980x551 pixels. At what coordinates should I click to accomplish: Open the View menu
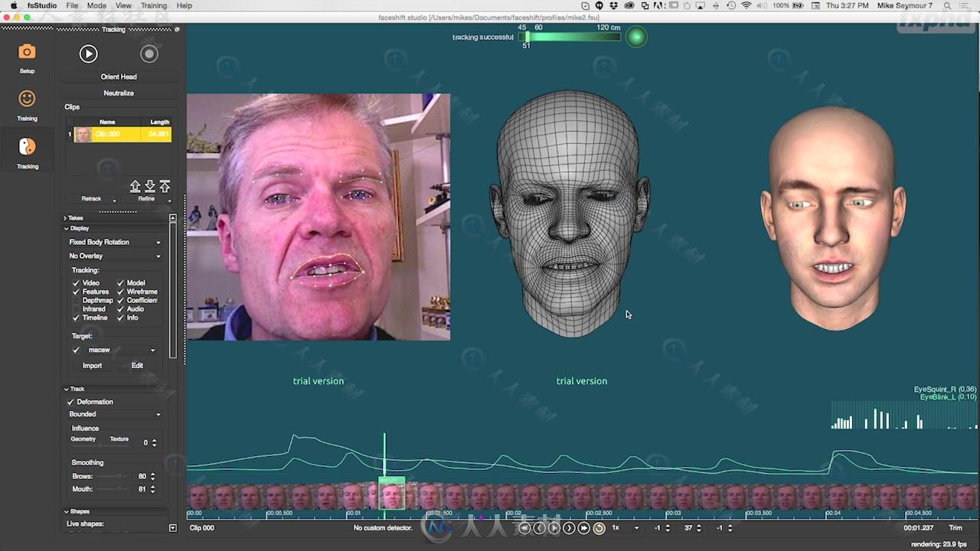(x=123, y=5)
